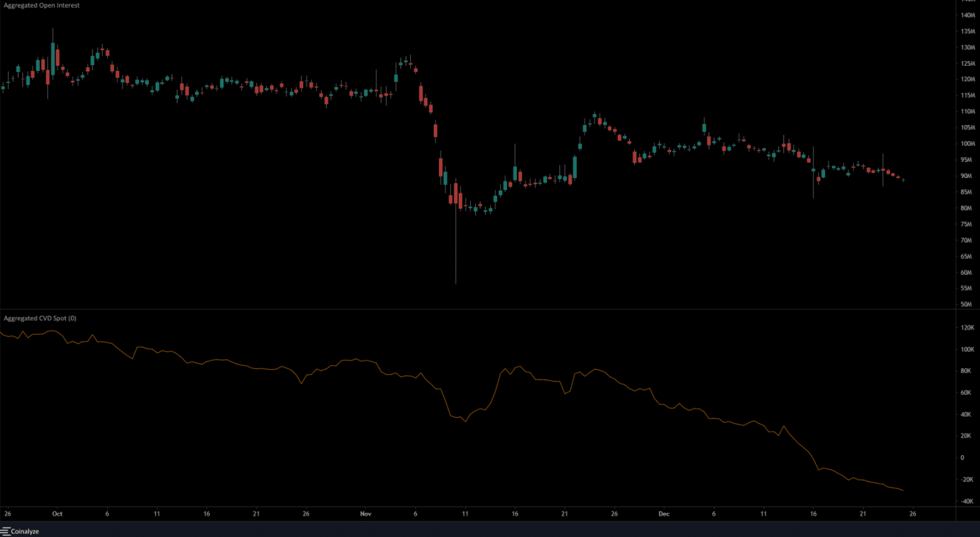This screenshot has width=980, height=537.
Task: Click the Oct month marker on time axis
Action: click(x=57, y=513)
